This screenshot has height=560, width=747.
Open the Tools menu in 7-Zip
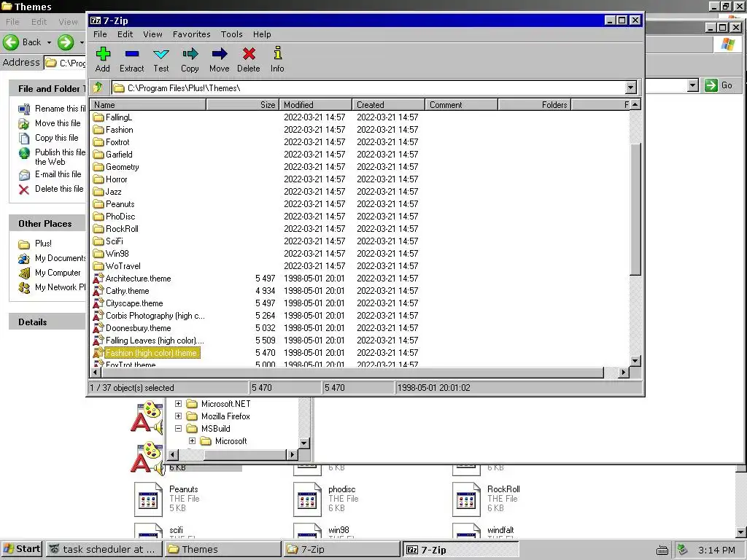232,34
